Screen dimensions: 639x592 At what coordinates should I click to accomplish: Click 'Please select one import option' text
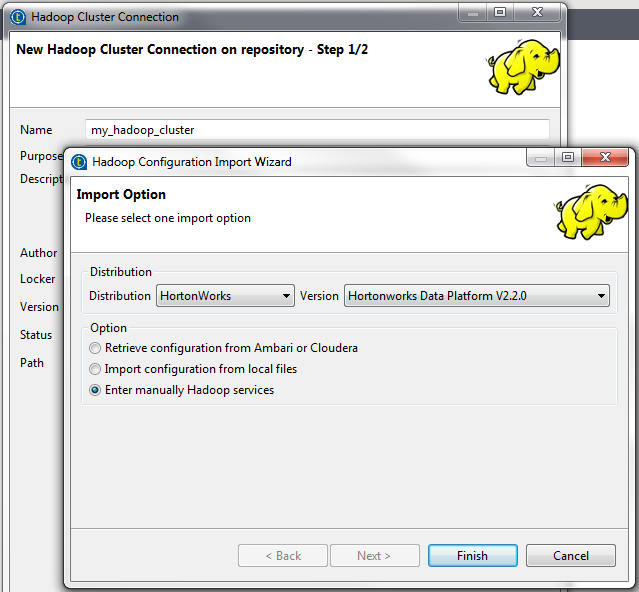[168, 218]
